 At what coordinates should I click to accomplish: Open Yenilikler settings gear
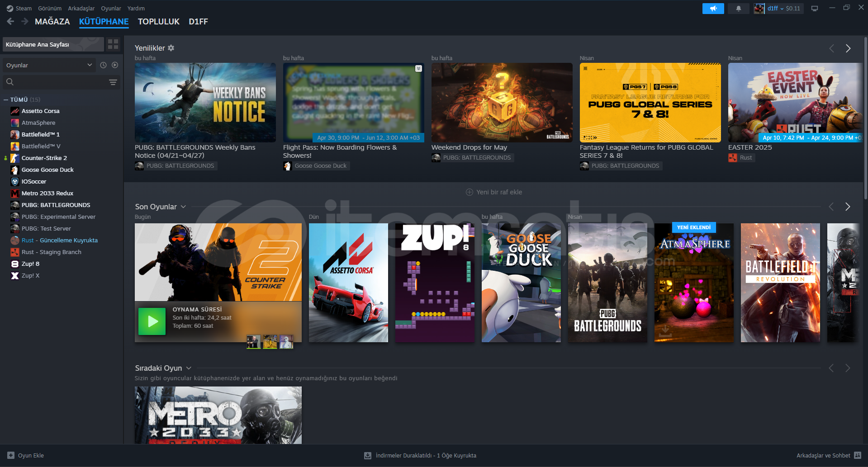coord(171,48)
